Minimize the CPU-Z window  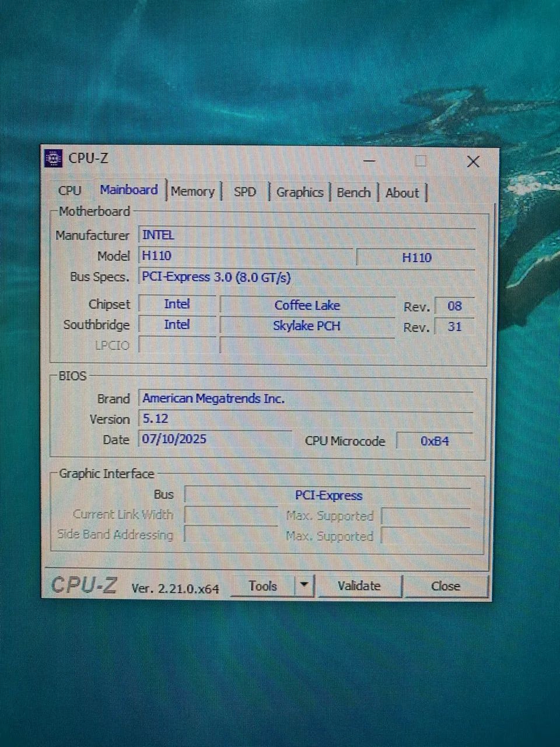click(x=369, y=160)
